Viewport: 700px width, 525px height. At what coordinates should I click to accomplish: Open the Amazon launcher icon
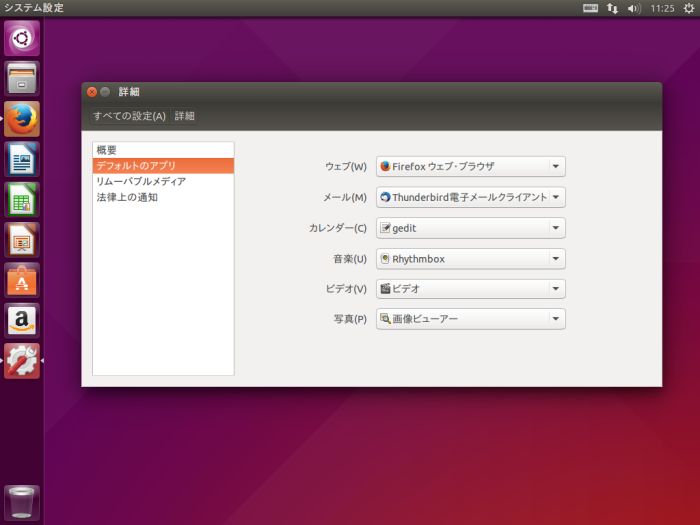(x=22, y=321)
